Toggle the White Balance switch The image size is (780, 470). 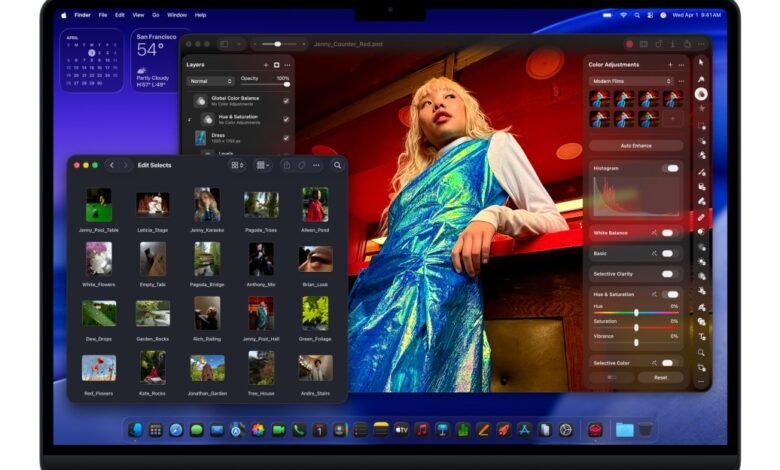(x=669, y=233)
